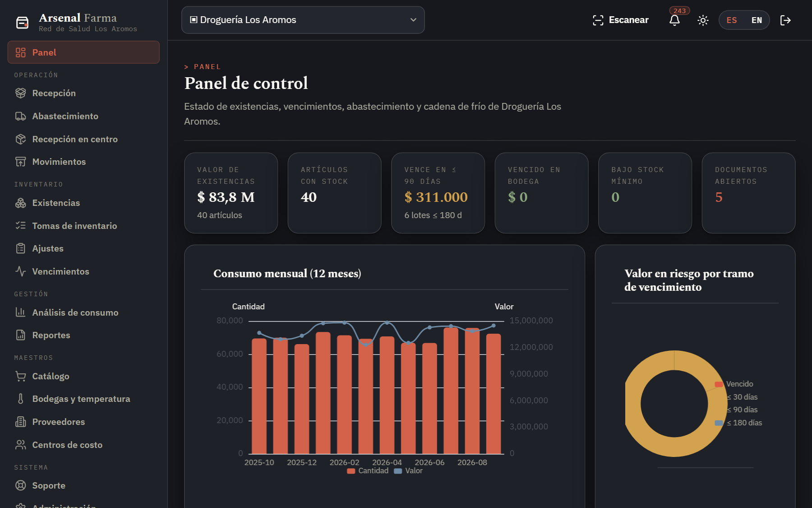812x508 pixels.
Task: Click the Valor legend swatch under the chart
Action: pos(398,471)
